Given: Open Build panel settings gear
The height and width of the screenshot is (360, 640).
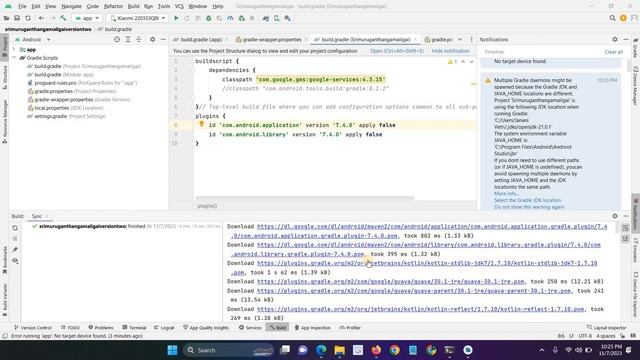Looking at the screenshot, I should point(615,216).
